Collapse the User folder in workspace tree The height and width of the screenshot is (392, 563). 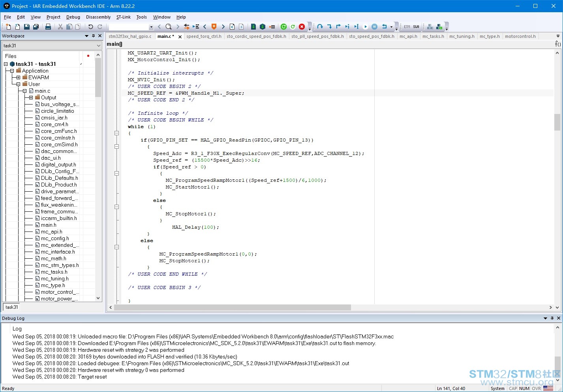(x=18, y=84)
